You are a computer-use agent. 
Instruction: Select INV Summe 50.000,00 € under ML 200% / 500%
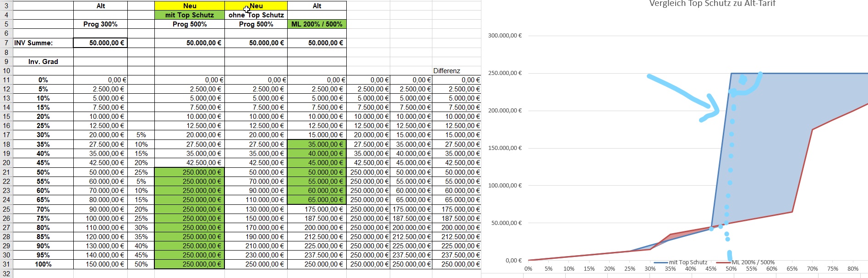pos(317,43)
